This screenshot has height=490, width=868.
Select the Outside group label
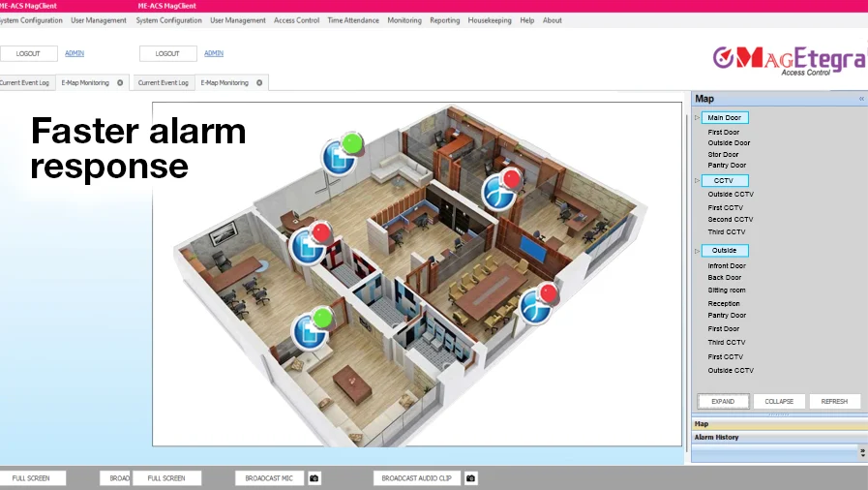[x=725, y=251]
